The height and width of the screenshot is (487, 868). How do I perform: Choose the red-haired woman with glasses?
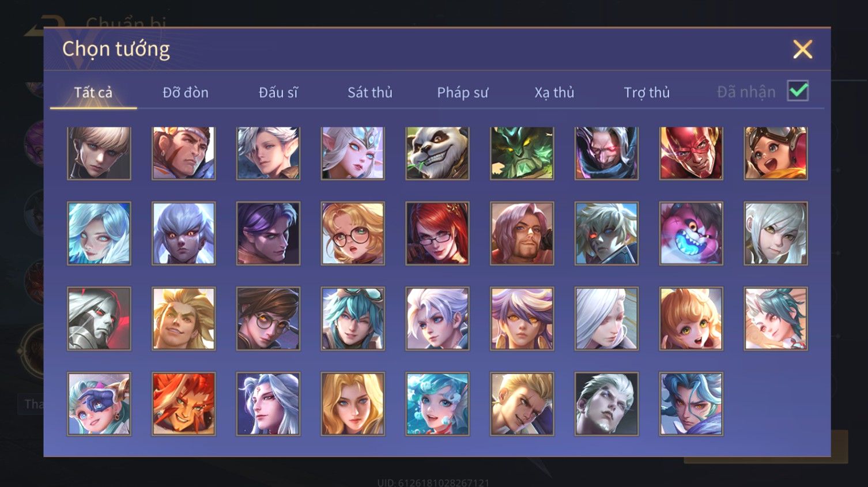tap(437, 233)
